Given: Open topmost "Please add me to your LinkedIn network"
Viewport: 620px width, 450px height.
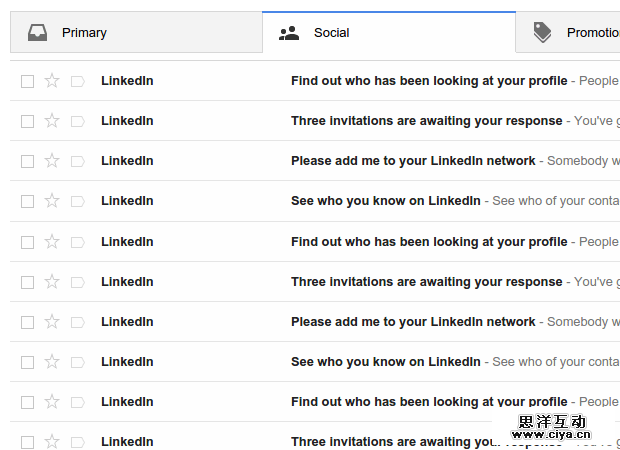Looking at the screenshot, I should pos(413,161).
